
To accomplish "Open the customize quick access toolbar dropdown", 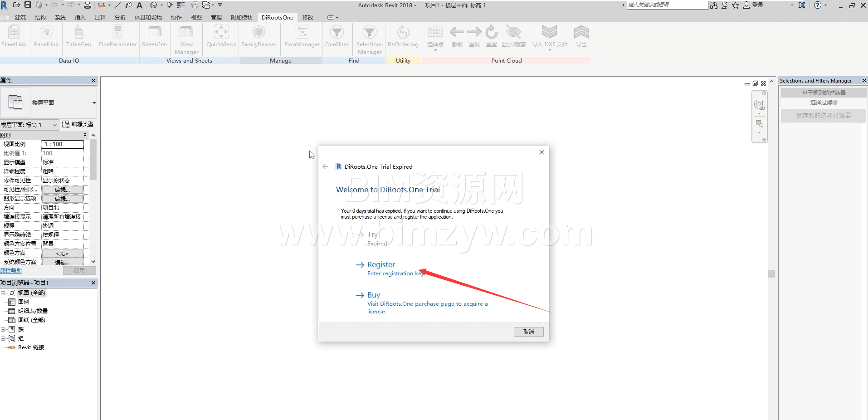I will click(x=220, y=5).
